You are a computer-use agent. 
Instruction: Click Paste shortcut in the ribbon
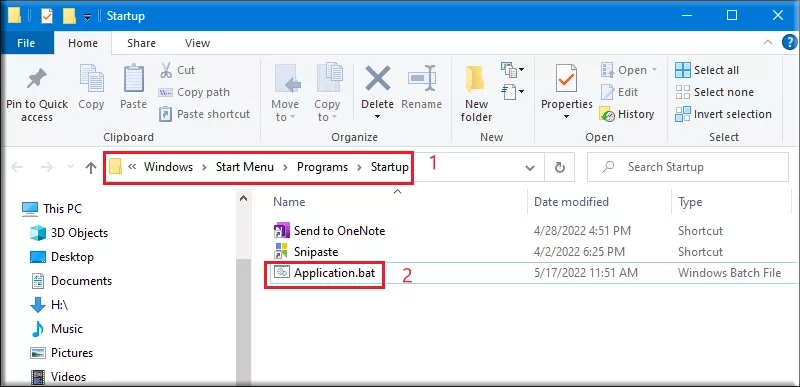[x=204, y=114]
